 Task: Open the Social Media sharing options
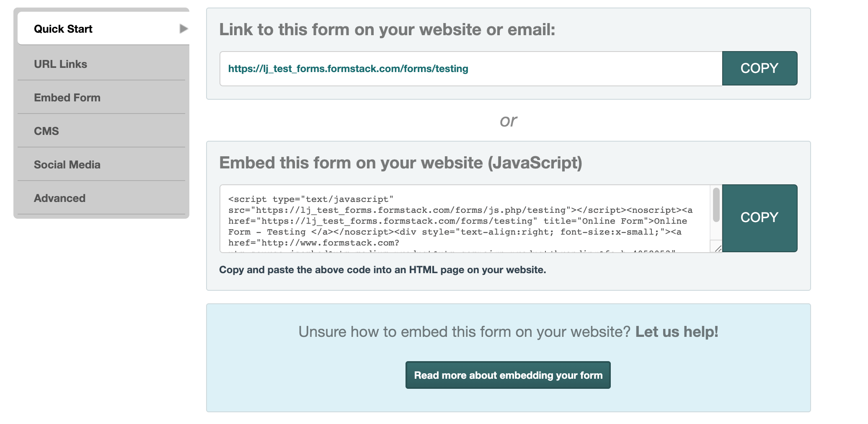(x=67, y=164)
